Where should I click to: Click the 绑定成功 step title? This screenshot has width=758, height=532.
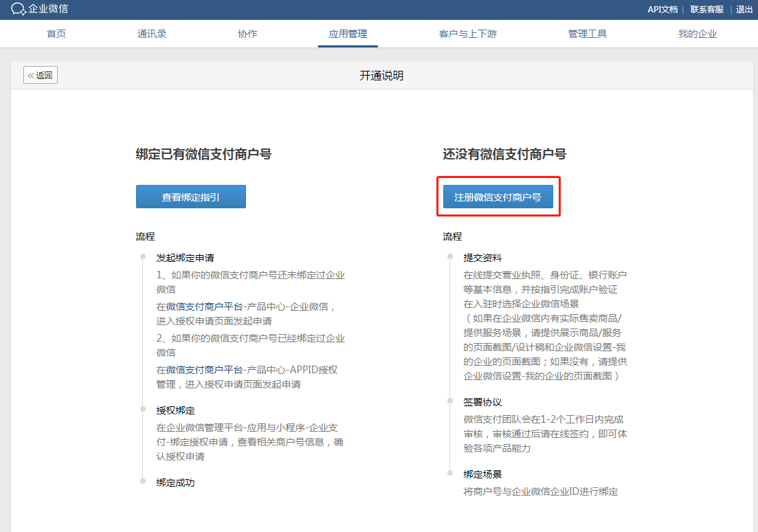tap(175, 483)
